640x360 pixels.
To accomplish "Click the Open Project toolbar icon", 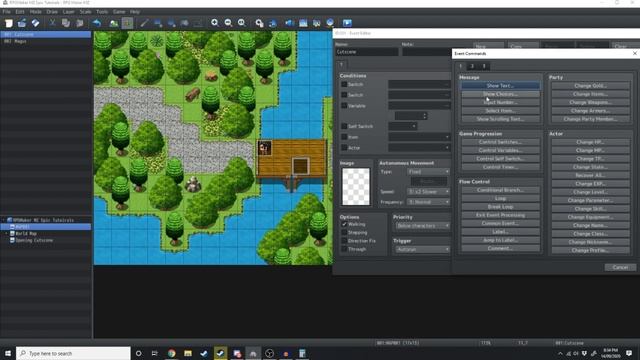I will (22, 23).
